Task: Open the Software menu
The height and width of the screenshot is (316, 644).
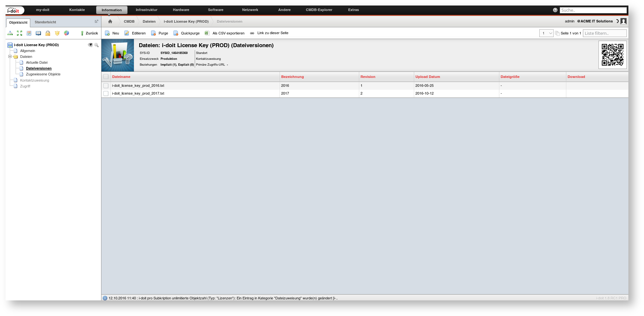Action: [x=216, y=10]
